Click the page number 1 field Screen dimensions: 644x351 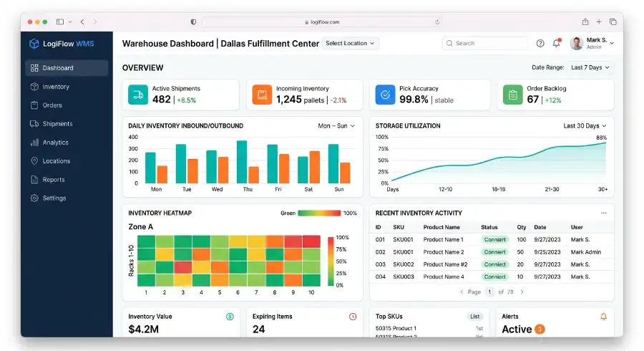(489, 292)
